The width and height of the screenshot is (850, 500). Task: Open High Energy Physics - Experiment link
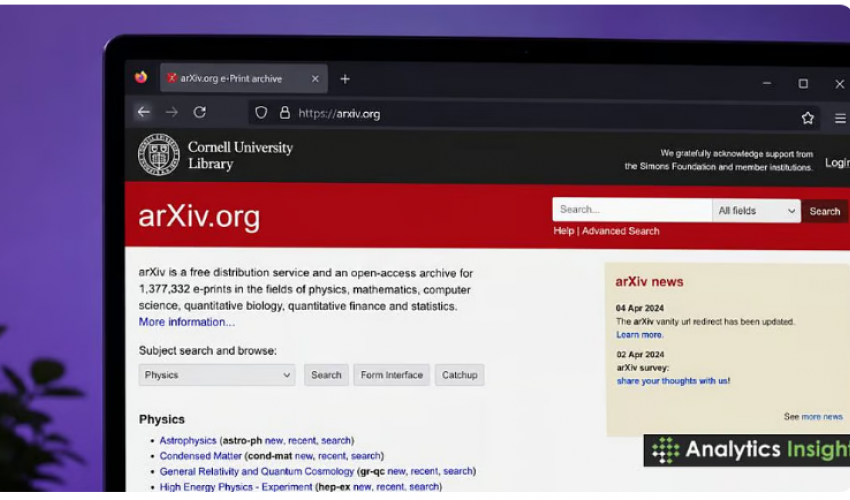(236, 487)
